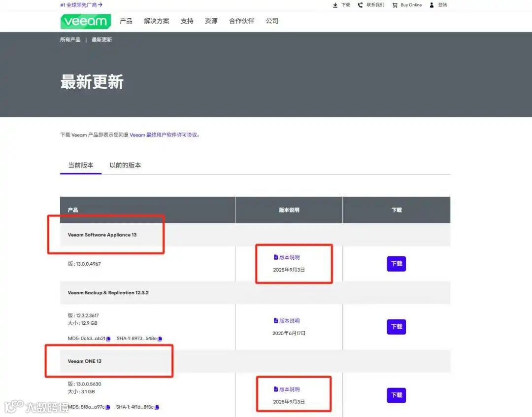Open the Veeam 最终用户软件许可协议 link
This screenshot has width=532, height=417.
point(164,135)
